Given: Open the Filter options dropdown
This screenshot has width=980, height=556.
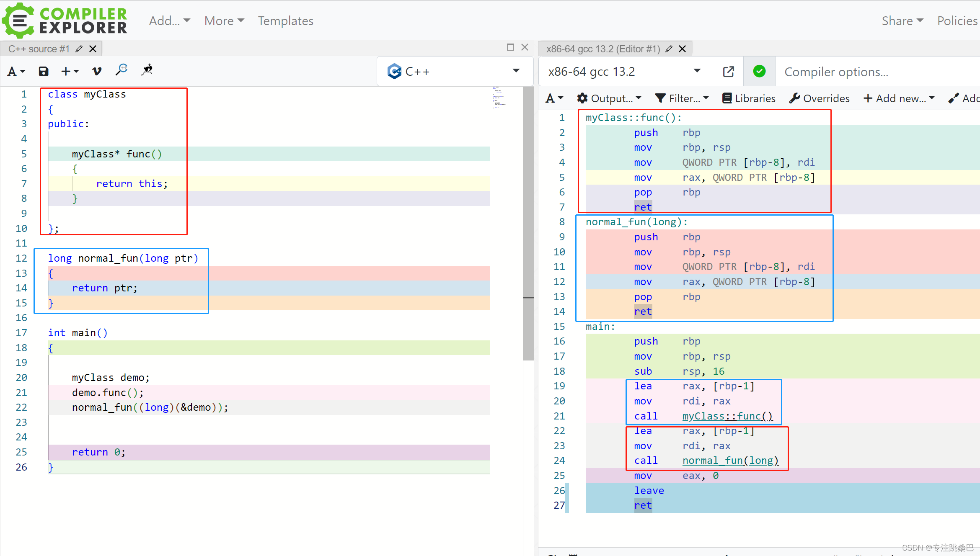Looking at the screenshot, I should tap(682, 98).
